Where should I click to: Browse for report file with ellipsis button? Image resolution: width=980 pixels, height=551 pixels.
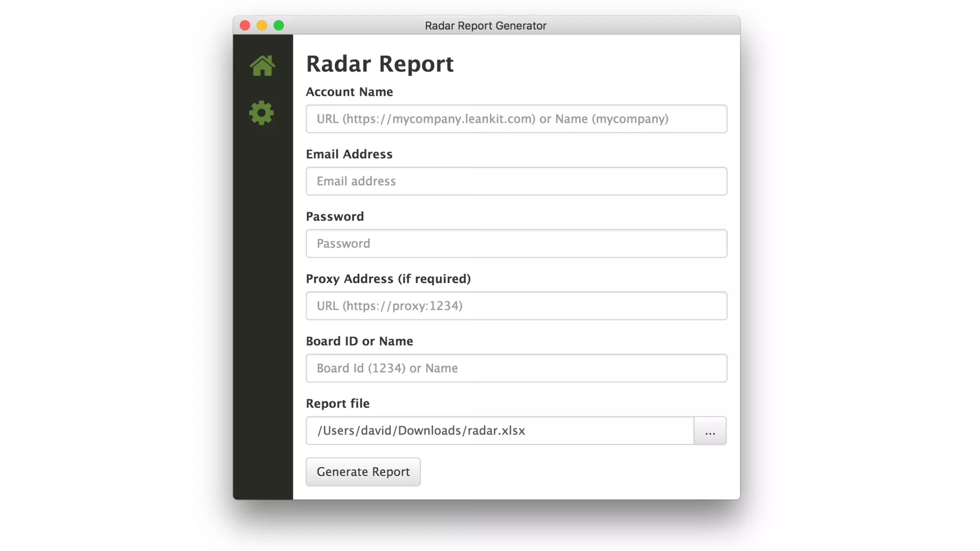[710, 431]
